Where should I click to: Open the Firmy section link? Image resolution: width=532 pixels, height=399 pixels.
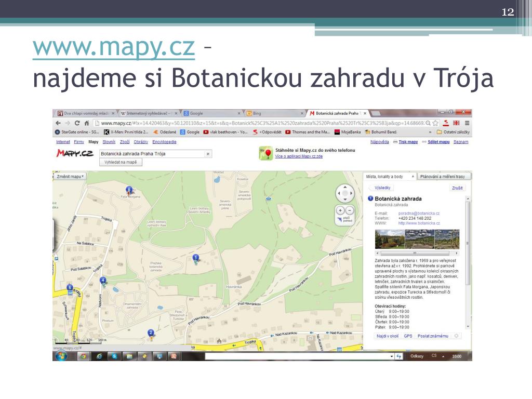(x=79, y=142)
